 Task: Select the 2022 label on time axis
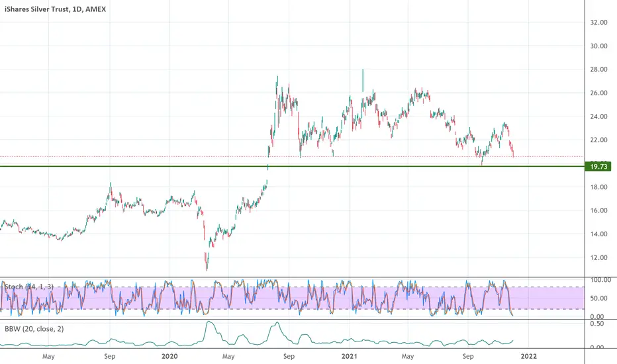528,356
